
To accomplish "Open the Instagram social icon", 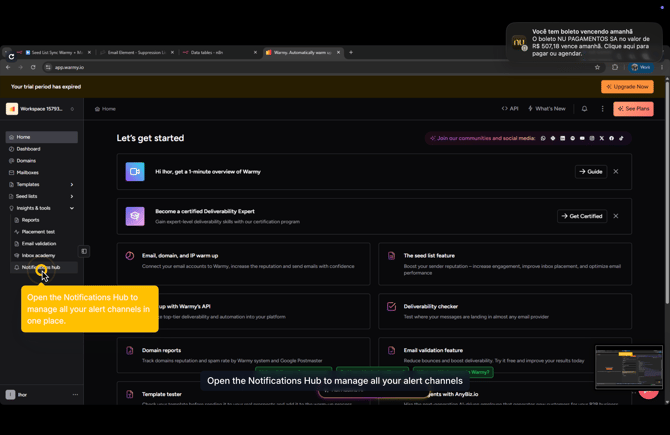I will pyautogui.click(x=592, y=138).
